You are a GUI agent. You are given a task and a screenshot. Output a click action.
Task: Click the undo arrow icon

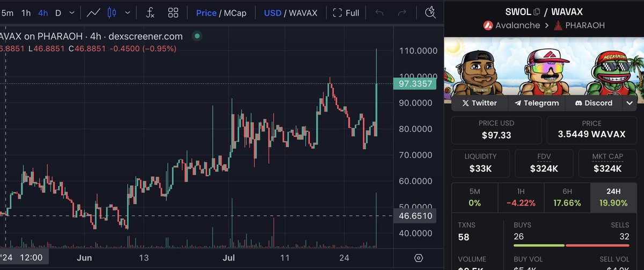(x=379, y=13)
